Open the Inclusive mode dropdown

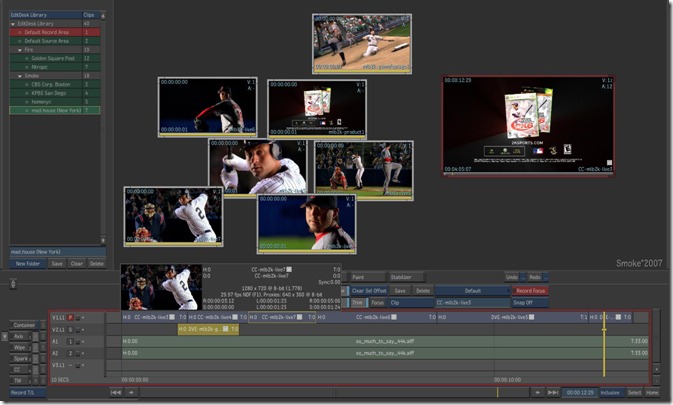pyautogui.click(x=611, y=392)
